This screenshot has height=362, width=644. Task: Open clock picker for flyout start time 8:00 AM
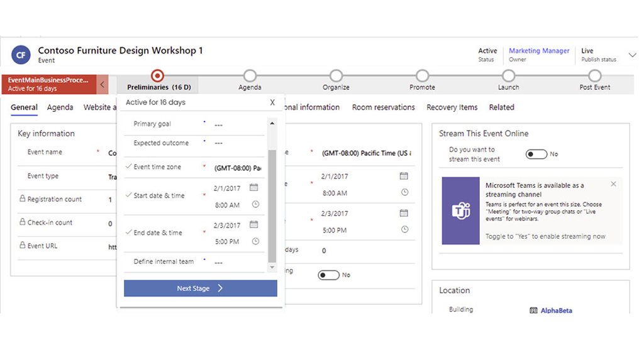tap(255, 204)
